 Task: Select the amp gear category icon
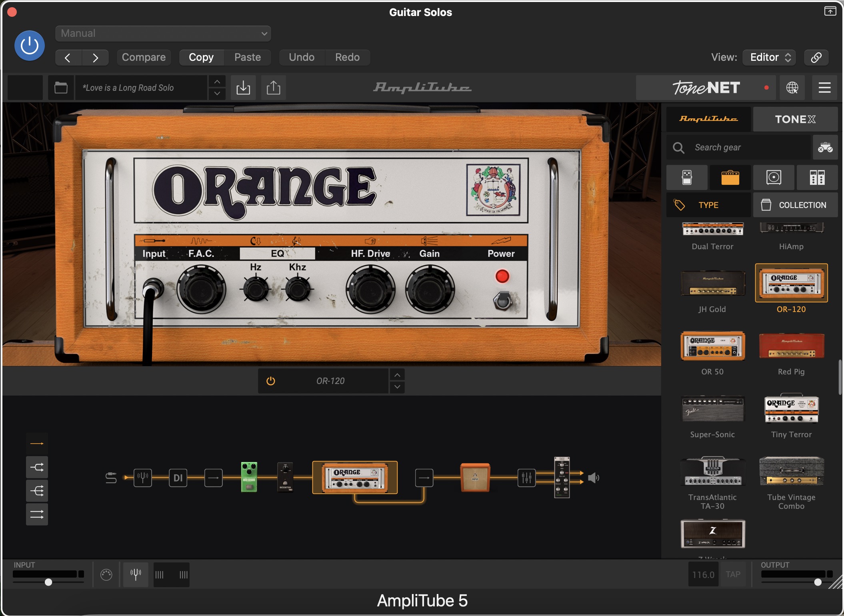coord(730,177)
